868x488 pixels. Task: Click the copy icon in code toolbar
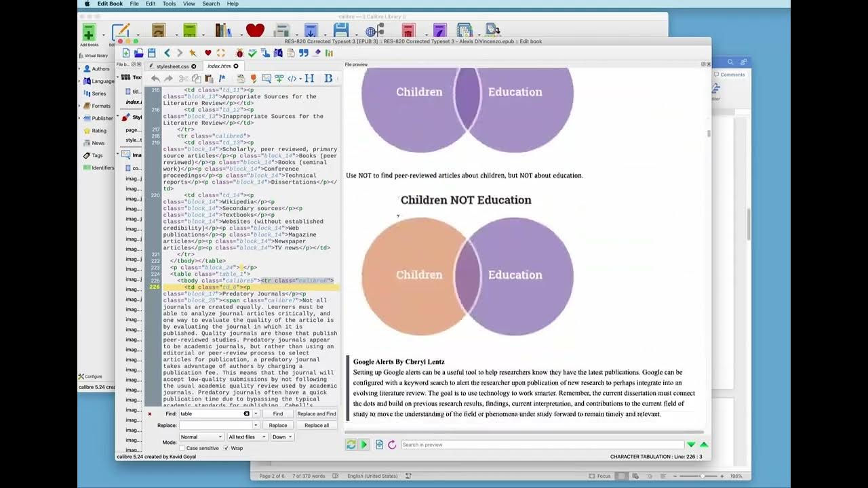[x=196, y=79]
